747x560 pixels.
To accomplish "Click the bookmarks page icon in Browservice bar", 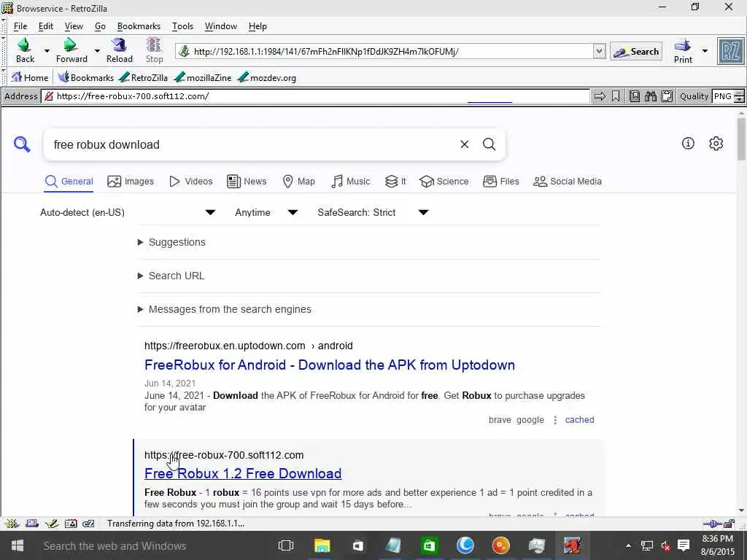I will coord(635,97).
